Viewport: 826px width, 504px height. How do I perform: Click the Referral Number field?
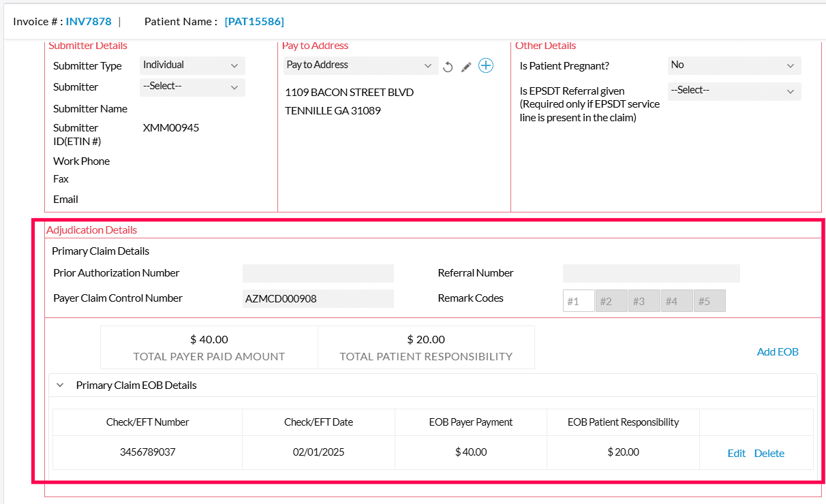[x=650, y=272]
